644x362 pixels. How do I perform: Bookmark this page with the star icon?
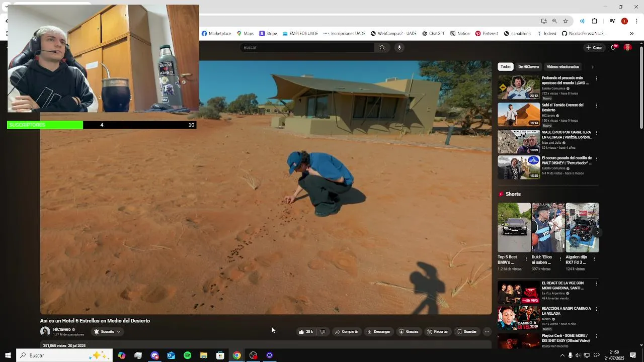click(566, 21)
